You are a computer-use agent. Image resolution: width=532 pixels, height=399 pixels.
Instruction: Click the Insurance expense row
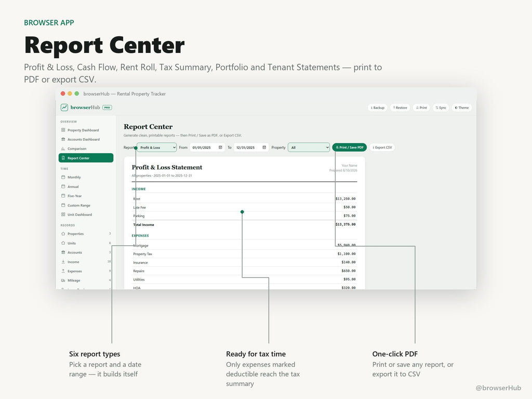coord(244,262)
